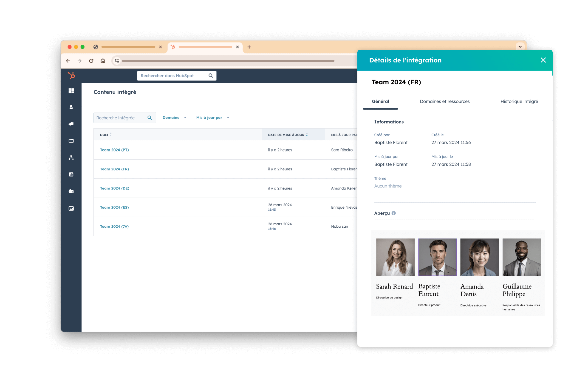Click the 'Contenu intégré' page title

[115, 92]
